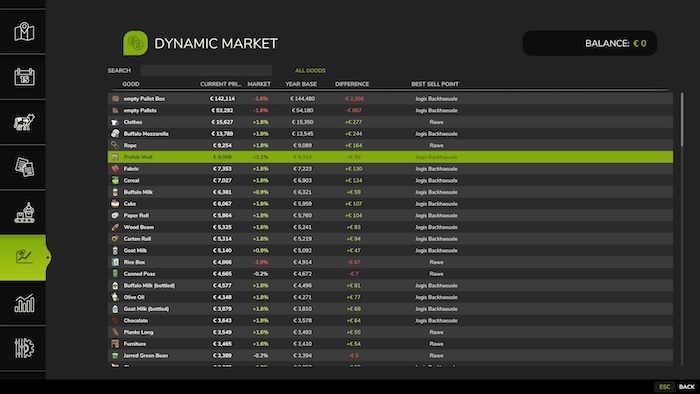Open the production chains factory icon
The width and height of the screenshot is (700, 394).
(x=24, y=212)
